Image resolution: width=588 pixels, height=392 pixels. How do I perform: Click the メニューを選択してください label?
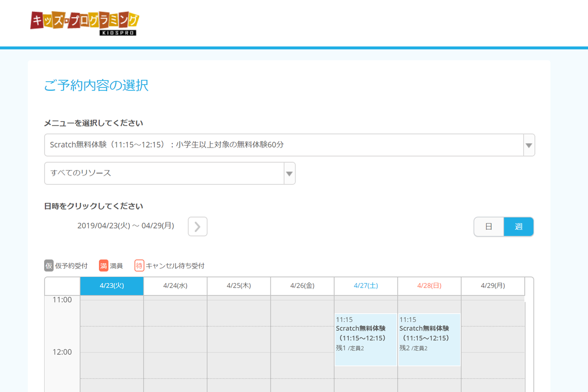coord(94,123)
